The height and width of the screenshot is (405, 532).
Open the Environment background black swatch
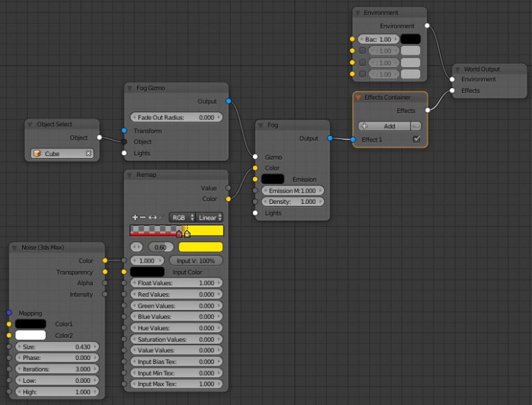(411, 39)
